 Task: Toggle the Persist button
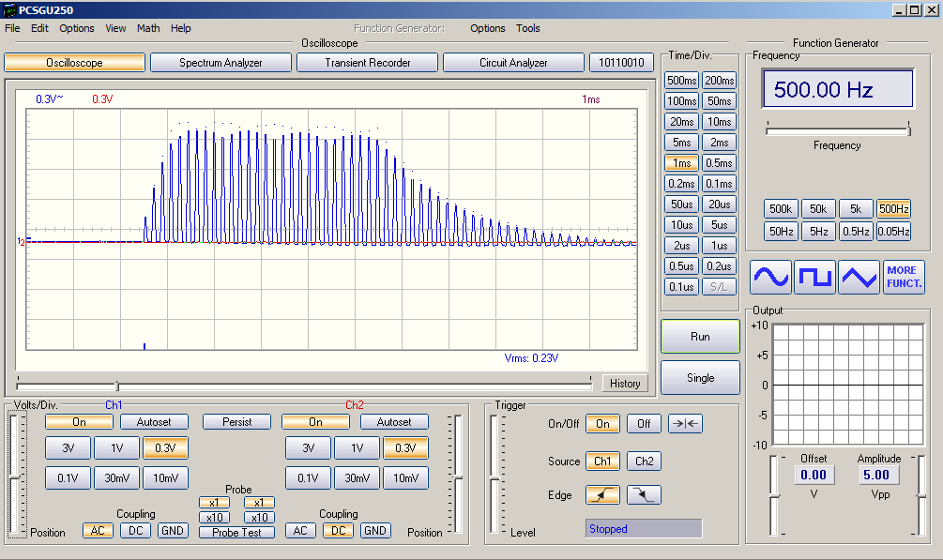237,422
